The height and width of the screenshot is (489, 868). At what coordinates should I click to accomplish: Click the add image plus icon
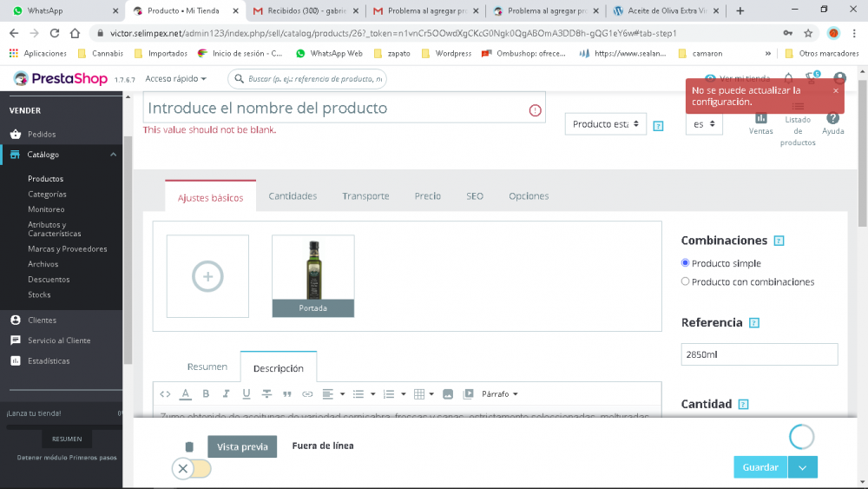pyautogui.click(x=207, y=276)
